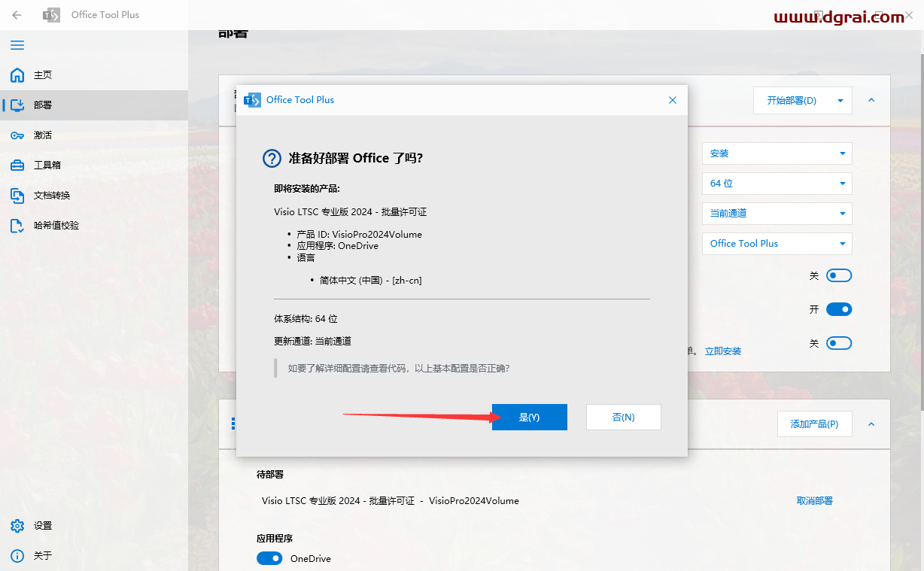The width and height of the screenshot is (924, 571).
Task: Click the 取消部署 link
Action: point(815,501)
